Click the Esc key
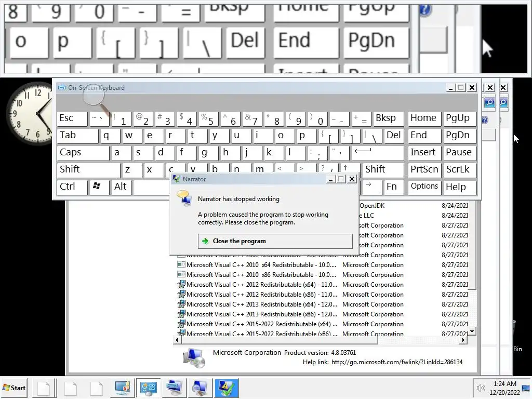 tap(72, 118)
